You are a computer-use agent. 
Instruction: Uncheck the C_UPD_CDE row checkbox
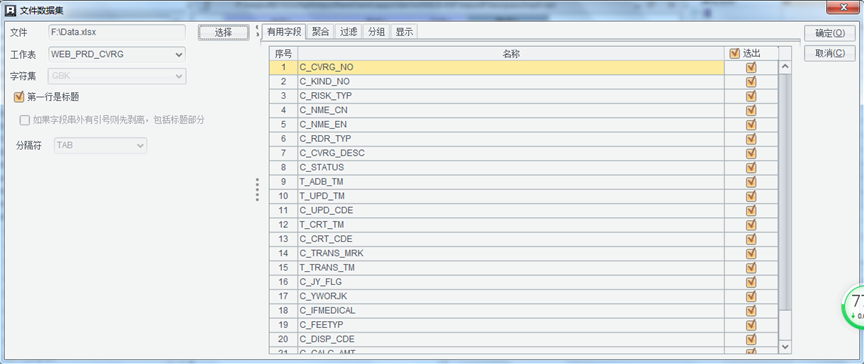(x=751, y=211)
